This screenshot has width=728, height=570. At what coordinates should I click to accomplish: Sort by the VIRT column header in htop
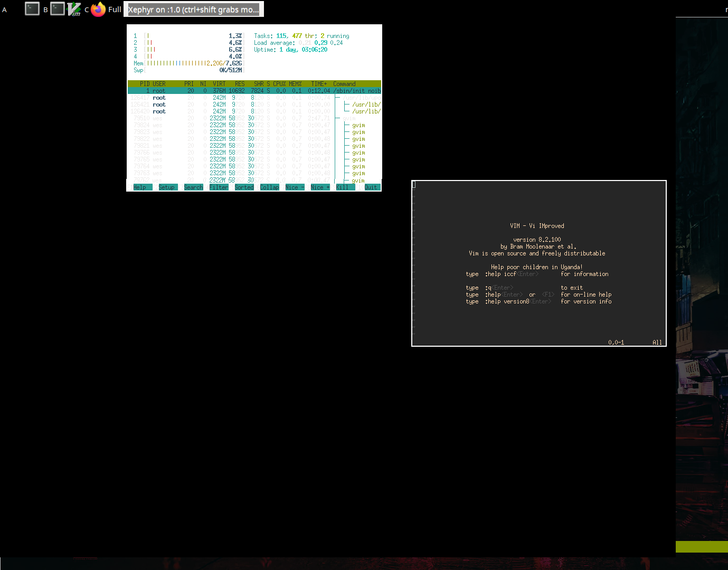(x=219, y=84)
